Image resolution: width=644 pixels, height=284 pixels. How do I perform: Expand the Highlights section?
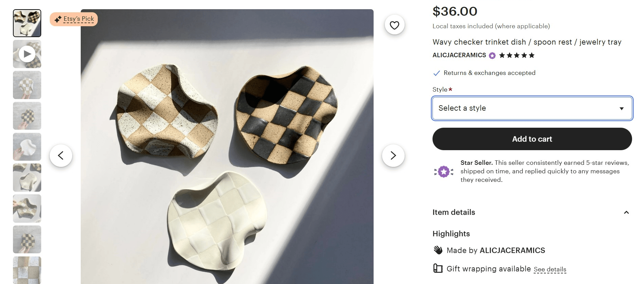(x=451, y=234)
